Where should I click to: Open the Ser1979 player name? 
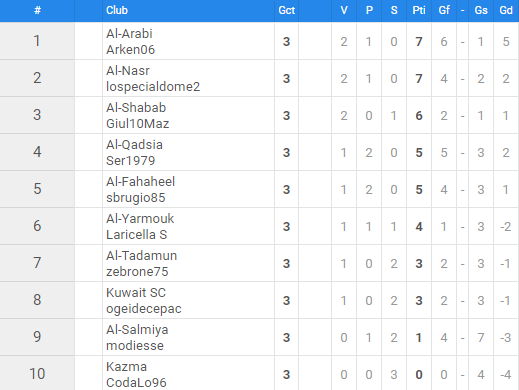[x=131, y=161]
